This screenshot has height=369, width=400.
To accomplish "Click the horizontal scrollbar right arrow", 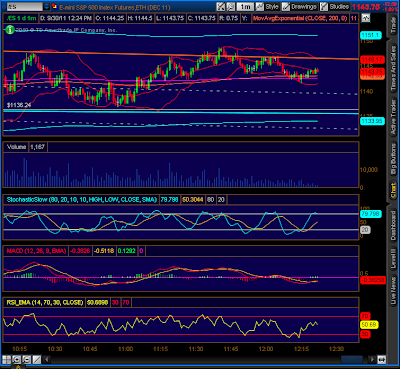I will [x=372, y=359].
